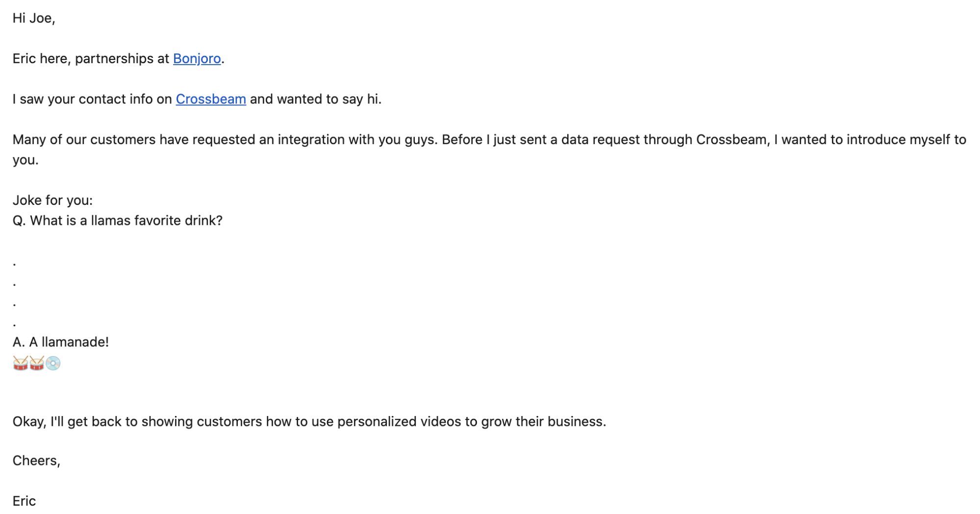Click the last dot above the answer
This screenshot has height=514, width=980.
pyautogui.click(x=15, y=325)
